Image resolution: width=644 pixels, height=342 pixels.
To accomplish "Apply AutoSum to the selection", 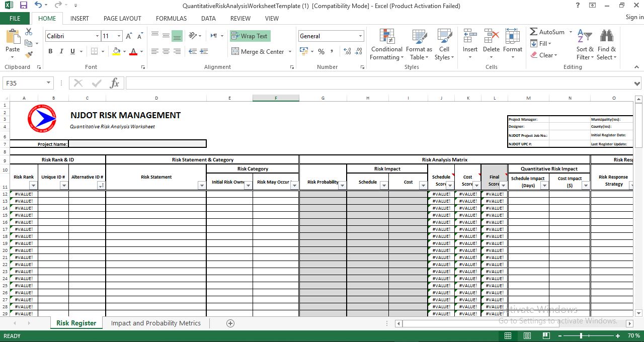I will point(548,31).
